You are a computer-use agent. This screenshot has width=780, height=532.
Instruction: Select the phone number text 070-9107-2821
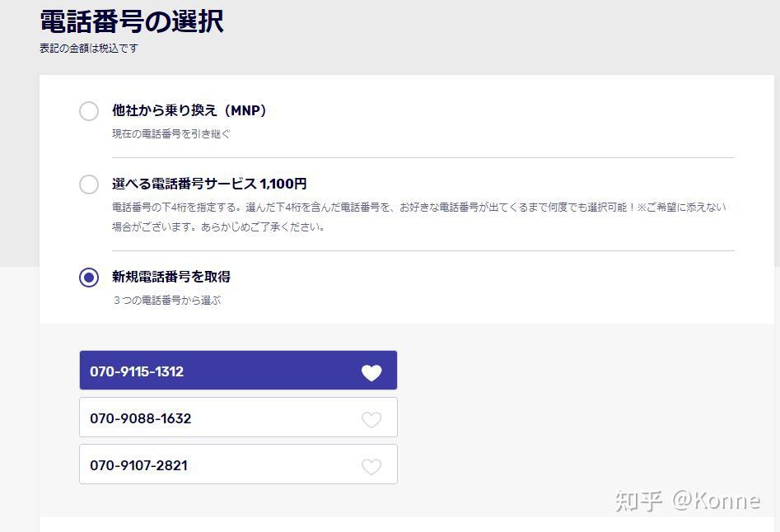(x=138, y=465)
